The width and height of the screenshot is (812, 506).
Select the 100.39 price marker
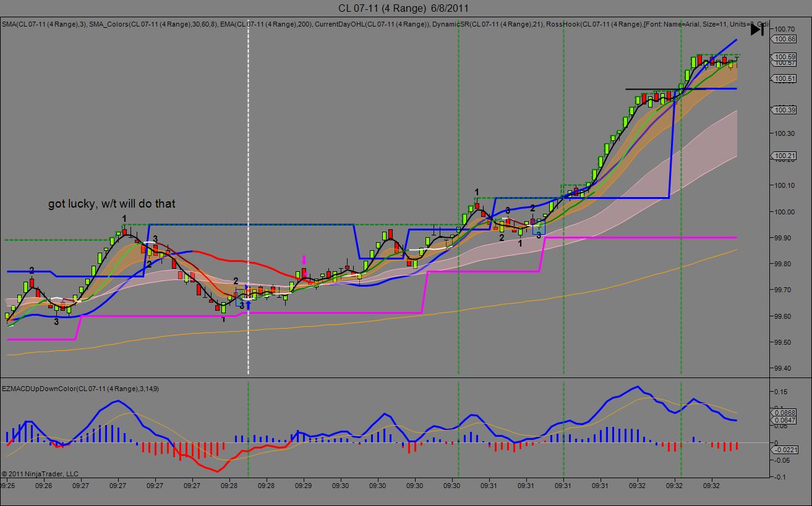pyautogui.click(x=784, y=110)
